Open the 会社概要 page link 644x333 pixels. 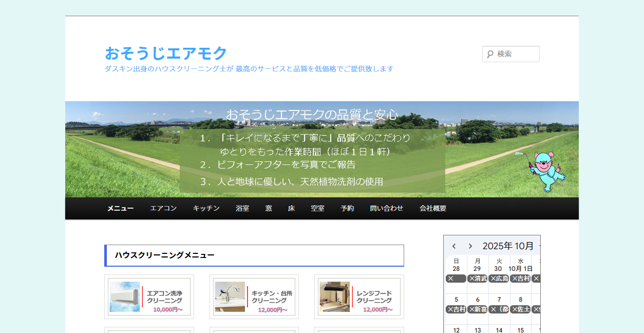click(x=432, y=208)
